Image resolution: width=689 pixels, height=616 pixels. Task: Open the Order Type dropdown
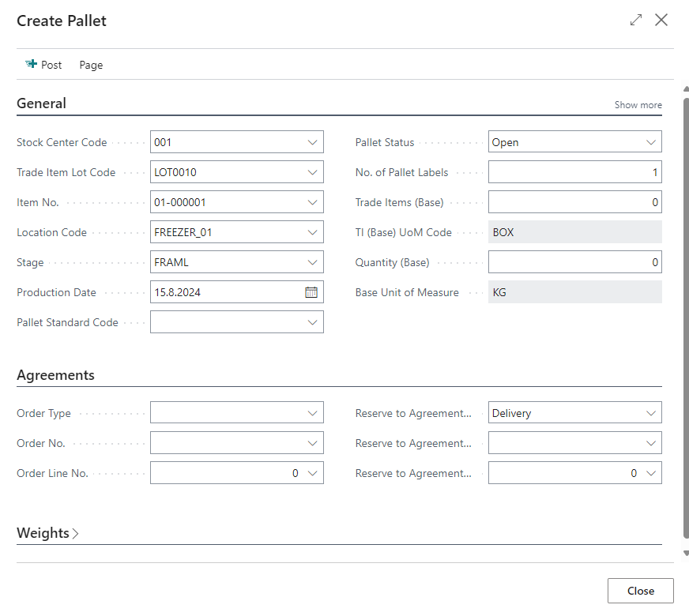click(311, 413)
